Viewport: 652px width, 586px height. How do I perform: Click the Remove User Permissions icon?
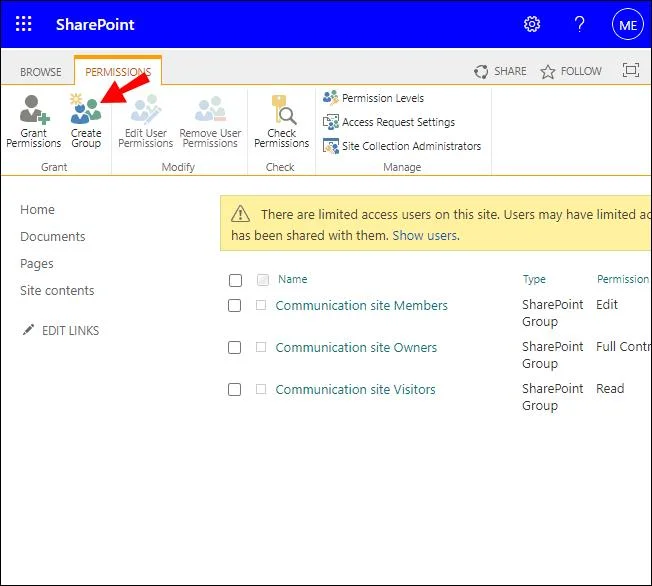210,109
